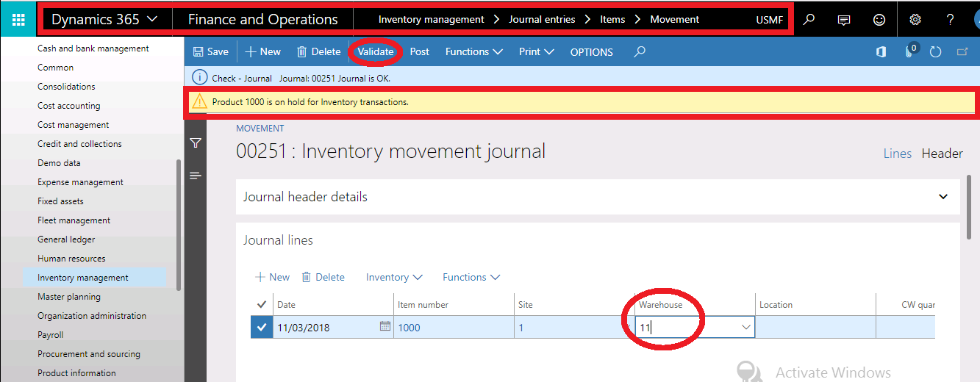Image resolution: width=980 pixels, height=382 pixels.
Task: Switch to Header view
Action: 943,154
